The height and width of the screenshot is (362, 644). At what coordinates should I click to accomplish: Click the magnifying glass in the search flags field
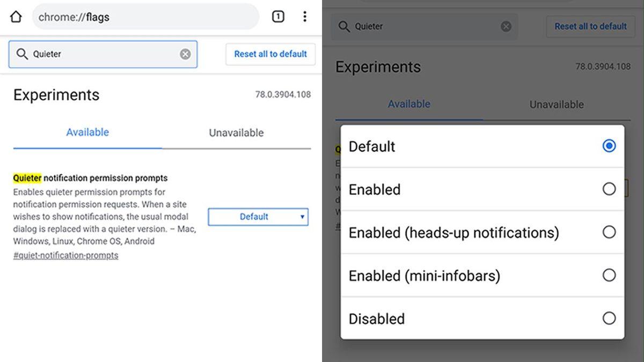[x=22, y=54]
